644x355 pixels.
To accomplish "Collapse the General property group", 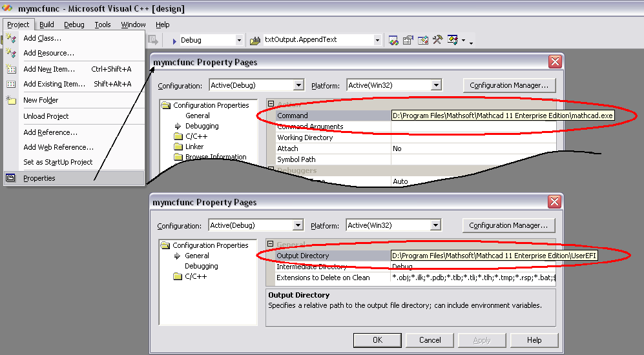I will (x=270, y=244).
